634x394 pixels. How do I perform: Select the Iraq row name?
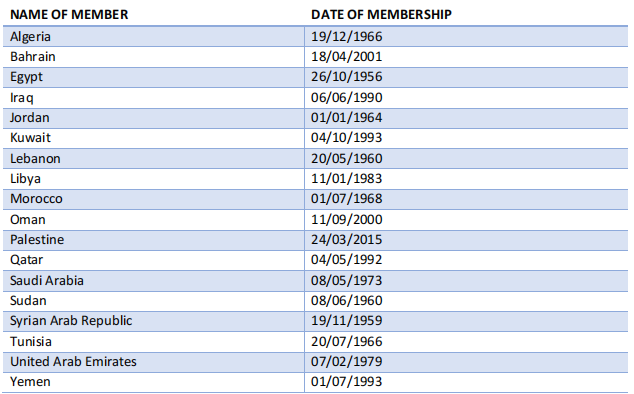tap(22, 98)
